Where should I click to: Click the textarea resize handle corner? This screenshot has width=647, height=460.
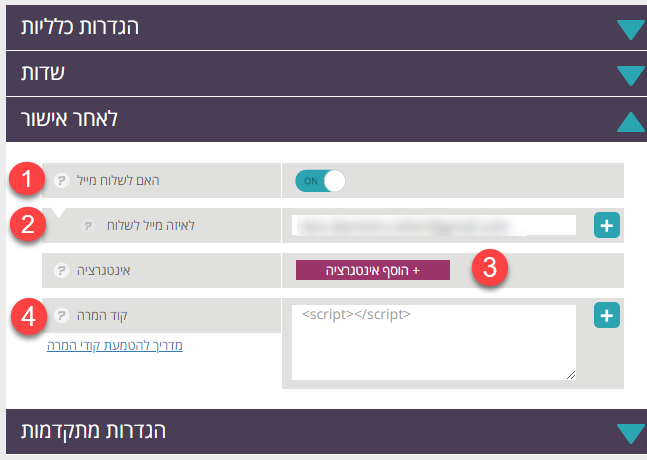point(571,375)
